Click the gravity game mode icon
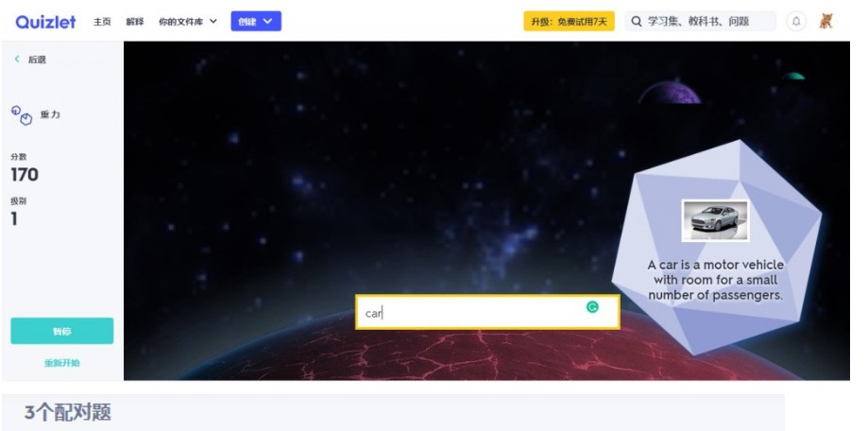Image resolution: width=868 pixels, height=431 pixels. 22,114
